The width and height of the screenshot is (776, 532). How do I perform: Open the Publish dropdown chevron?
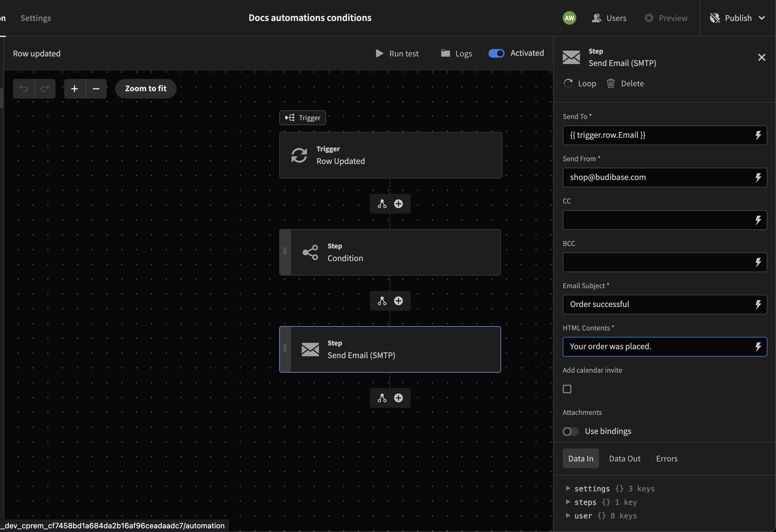762,18
